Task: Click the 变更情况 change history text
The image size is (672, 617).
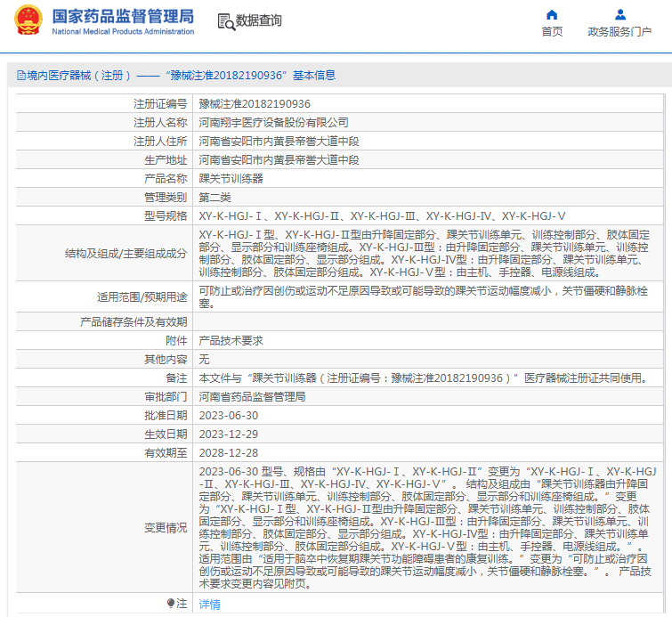Action: tap(428, 527)
